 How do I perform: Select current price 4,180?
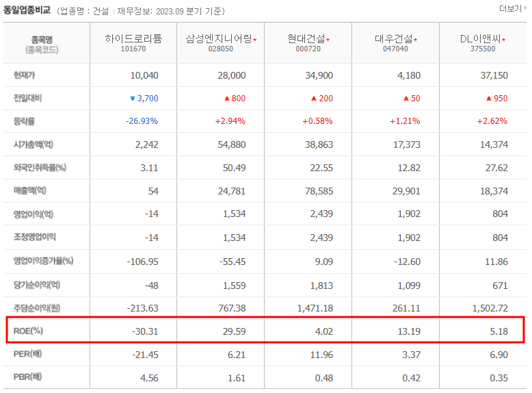pos(409,75)
